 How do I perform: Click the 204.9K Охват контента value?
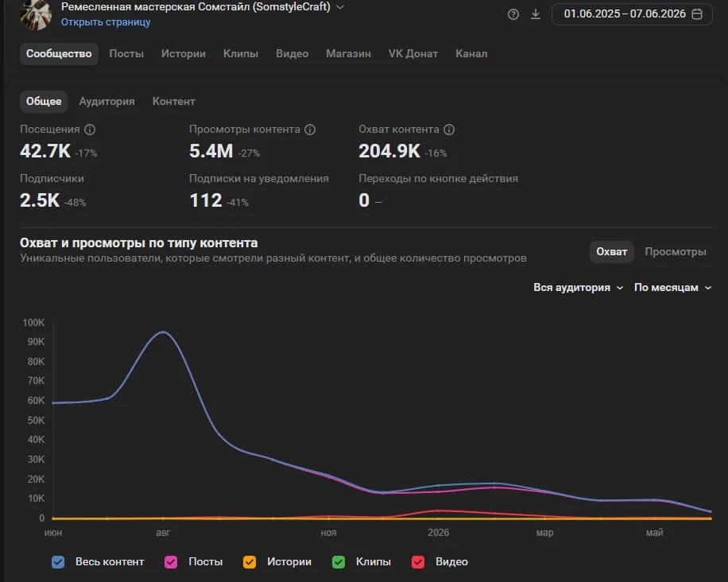tap(389, 151)
